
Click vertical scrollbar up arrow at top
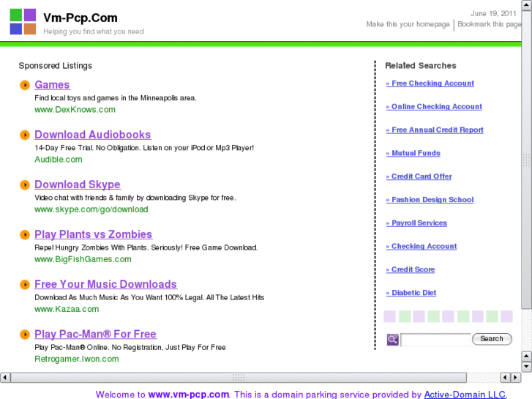[x=527, y=5]
